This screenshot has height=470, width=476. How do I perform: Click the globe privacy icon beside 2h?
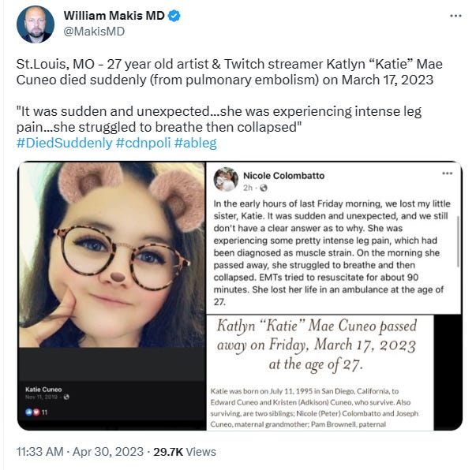[x=264, y=188]
